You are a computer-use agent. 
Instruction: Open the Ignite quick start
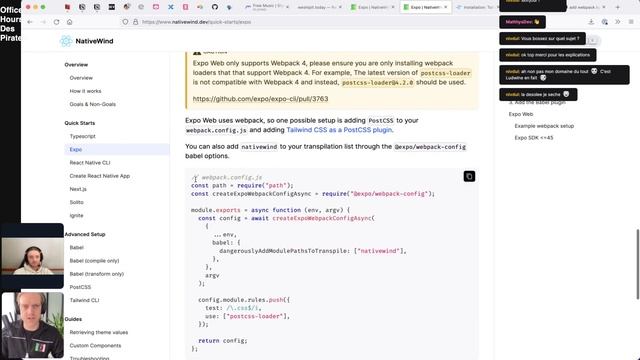pyautogui.click(x=76, y=216)
